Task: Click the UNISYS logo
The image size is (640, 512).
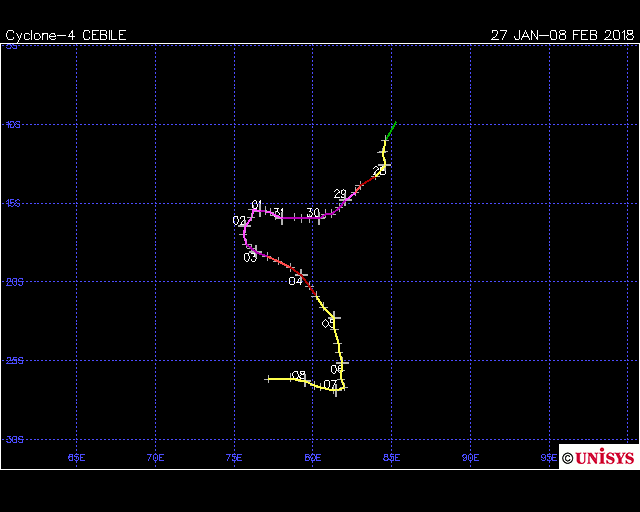Action: point(598,457)
